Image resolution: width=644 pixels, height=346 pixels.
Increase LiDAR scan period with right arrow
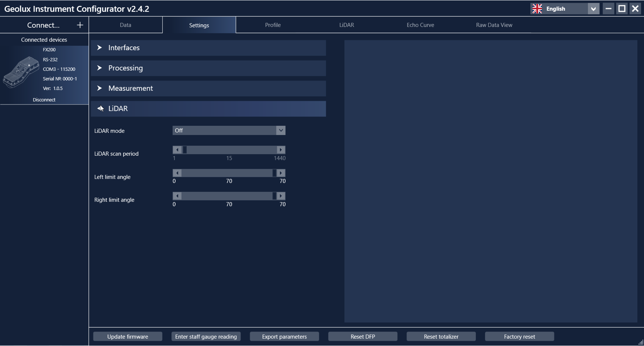tap(281, 150)
